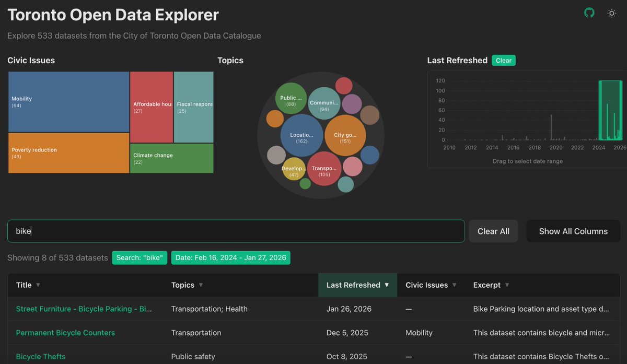Open the GitHub repository icon
The height and width of the screenshot is (364, 627).
click(x=589, y=13)
